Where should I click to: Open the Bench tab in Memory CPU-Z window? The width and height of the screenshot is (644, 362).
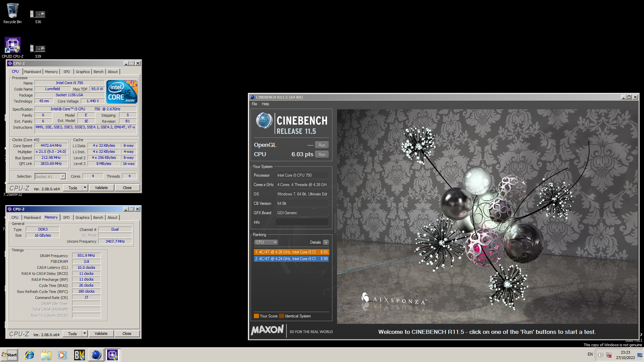click(x=98, y=218)
